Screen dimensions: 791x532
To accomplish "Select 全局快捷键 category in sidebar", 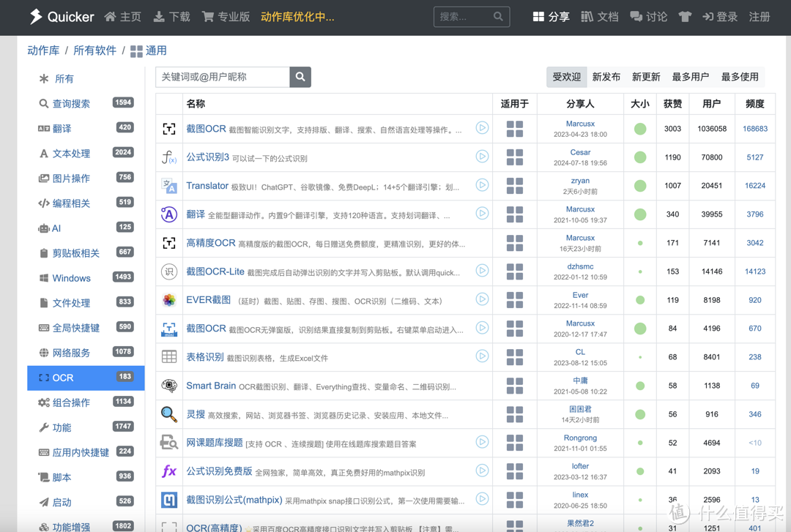I will pyautogui.click(x=86, y=328).
